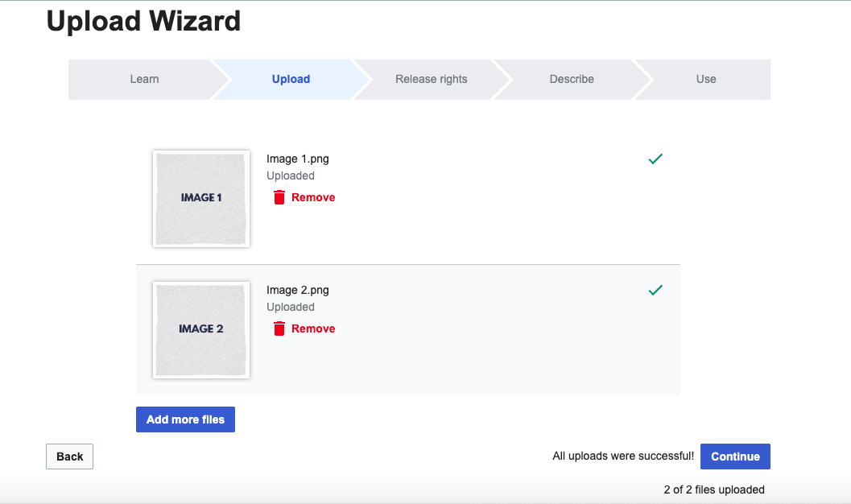The width and height of the screenshot is (851, 504).
Task: Jump to the Describe step
Action: [x=572, y=79]
